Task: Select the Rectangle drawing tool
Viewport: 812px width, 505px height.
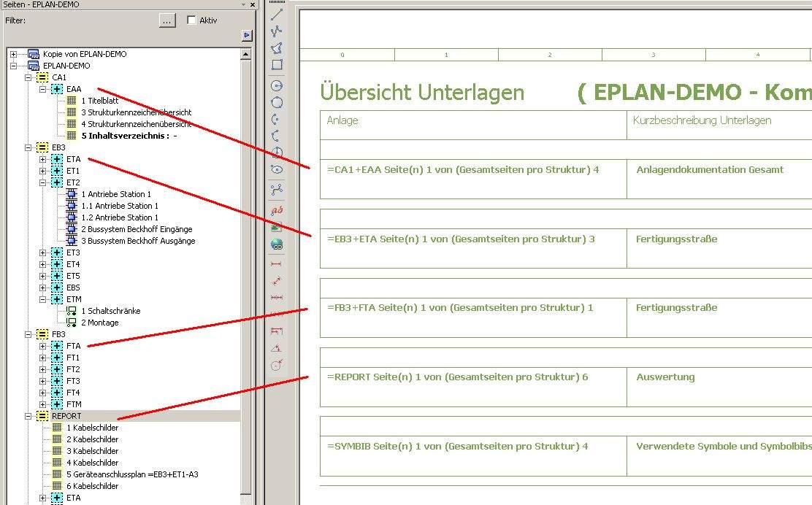Action: click(277, 65)
